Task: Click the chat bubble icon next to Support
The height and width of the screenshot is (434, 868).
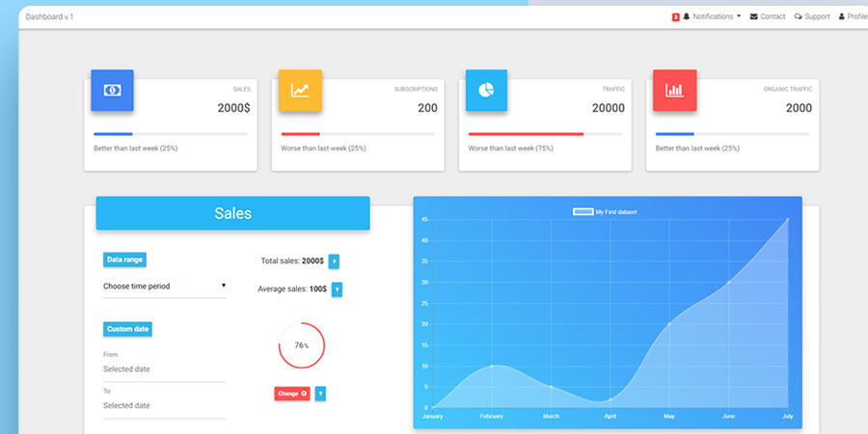Action: point(798,16)
